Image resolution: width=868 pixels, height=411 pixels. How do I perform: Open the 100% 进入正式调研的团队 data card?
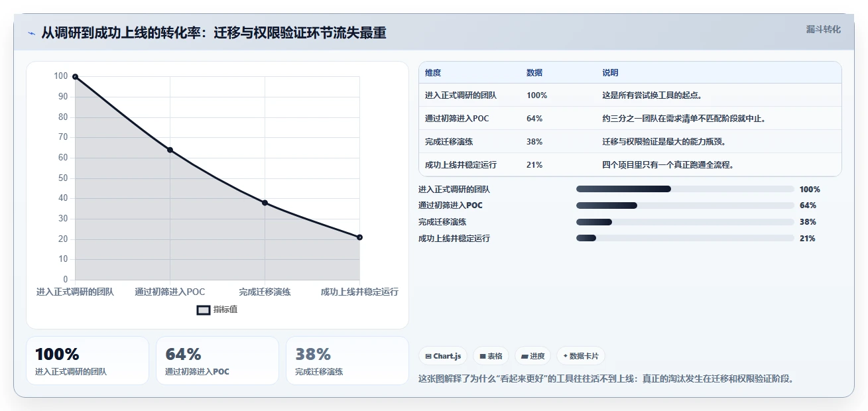click(x=88, y=361)
